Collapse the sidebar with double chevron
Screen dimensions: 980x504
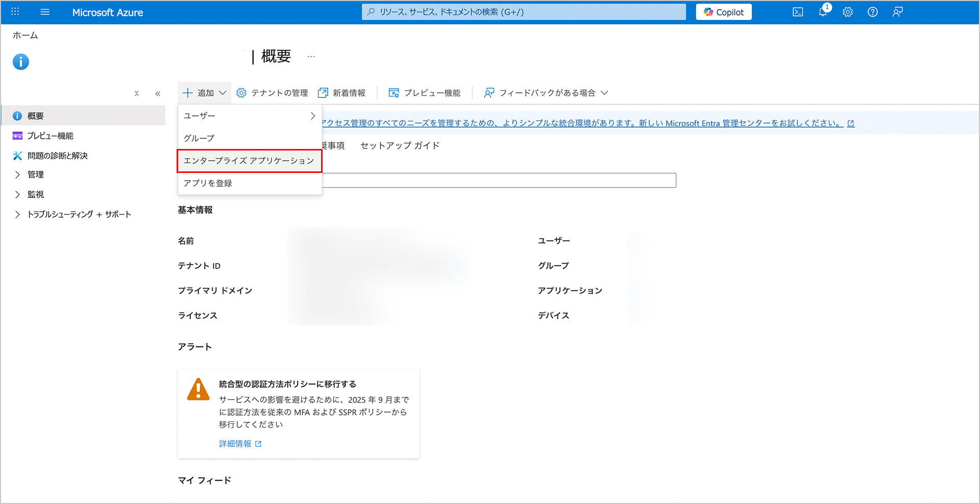click(x=158, y=93)
